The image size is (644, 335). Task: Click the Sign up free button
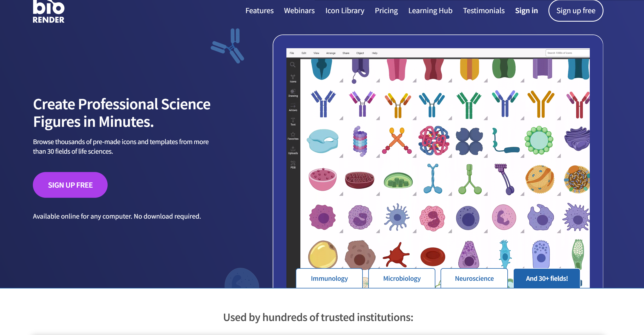click(576, 11)
